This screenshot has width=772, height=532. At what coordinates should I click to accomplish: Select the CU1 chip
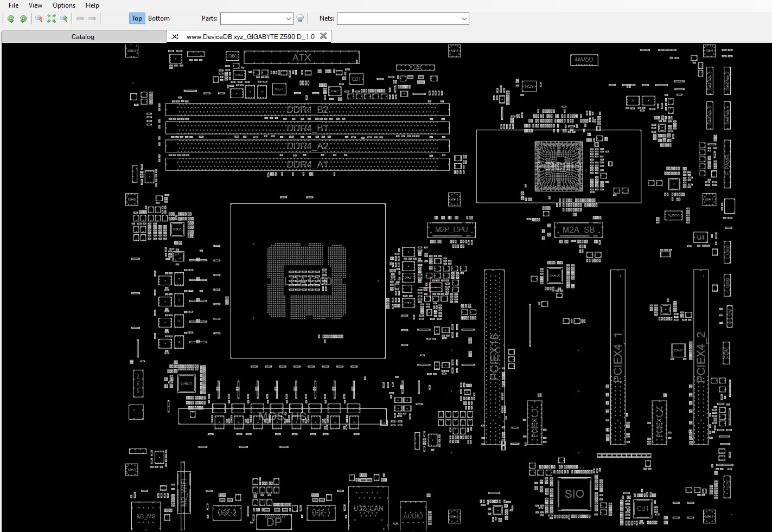pos(642,508)
